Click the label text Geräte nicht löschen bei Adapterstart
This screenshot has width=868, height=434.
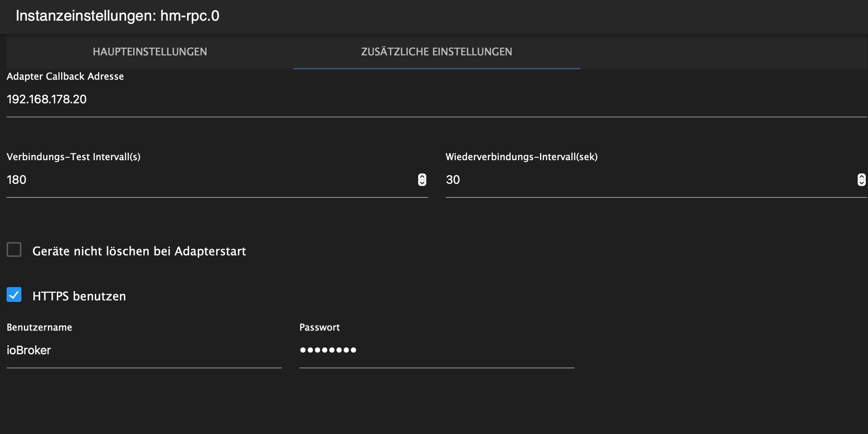(x=139, y=251)
